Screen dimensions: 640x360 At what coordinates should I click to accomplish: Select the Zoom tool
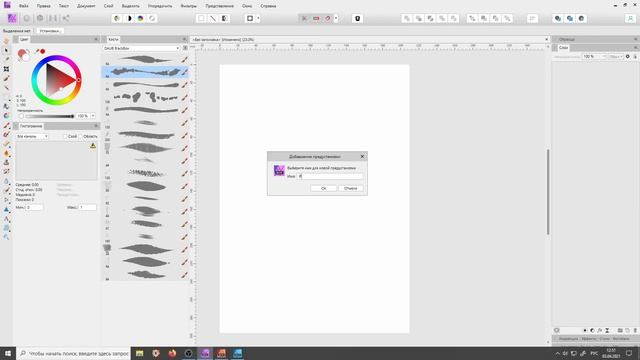click(x=6, y=237)
